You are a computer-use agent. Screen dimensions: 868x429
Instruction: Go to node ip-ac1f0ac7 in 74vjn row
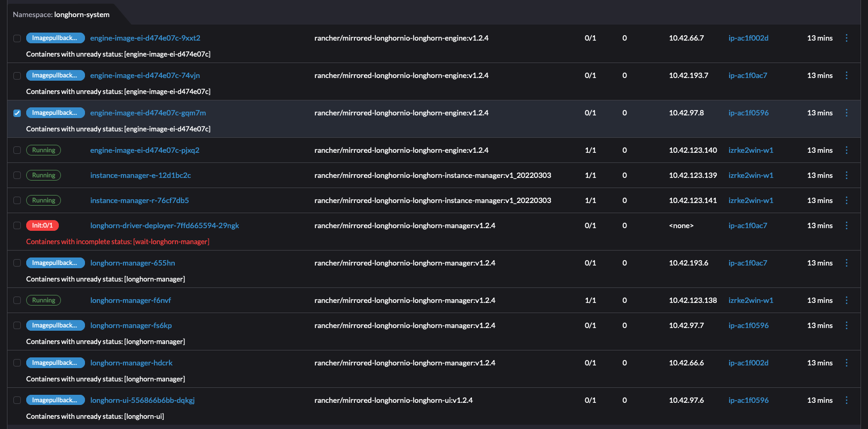point(748,75)
